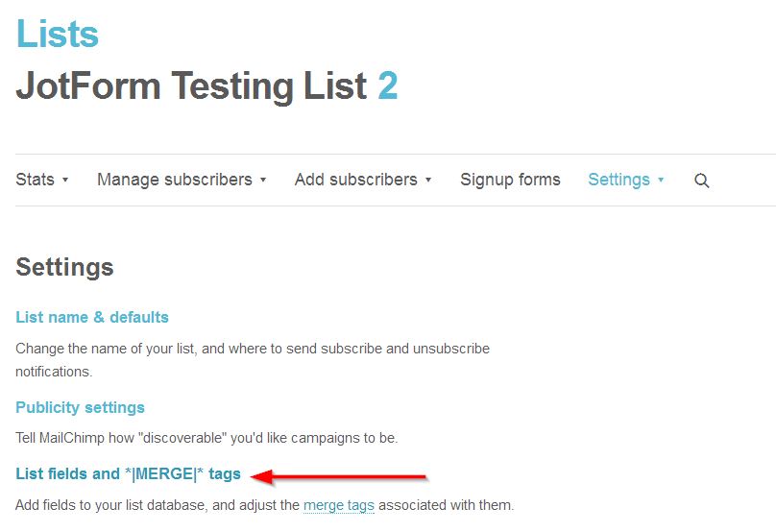
Task: Go to the Signup forms tab
Action: tap(510, 180)
